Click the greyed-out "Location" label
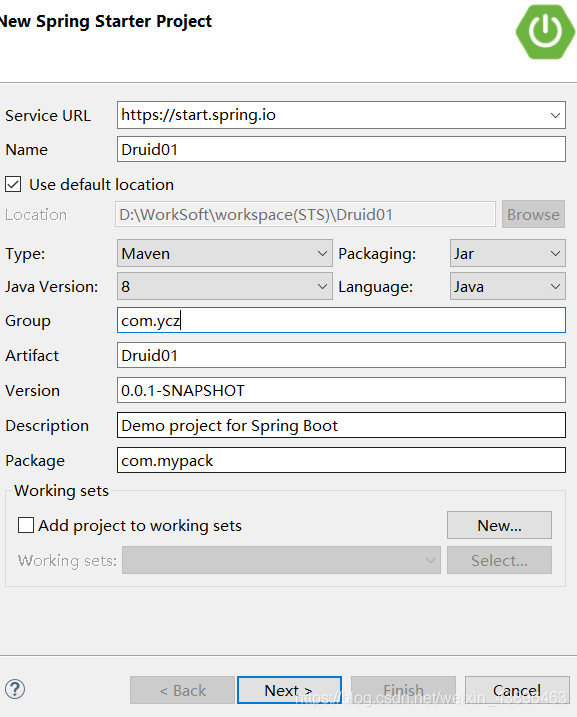The image size is (577, 717). (36, 214)
